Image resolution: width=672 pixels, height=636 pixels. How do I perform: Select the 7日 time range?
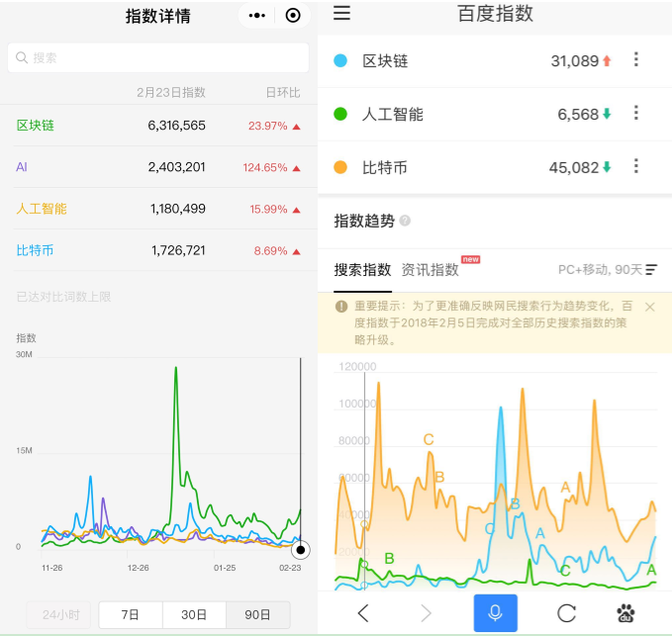[x=131, y=614]
